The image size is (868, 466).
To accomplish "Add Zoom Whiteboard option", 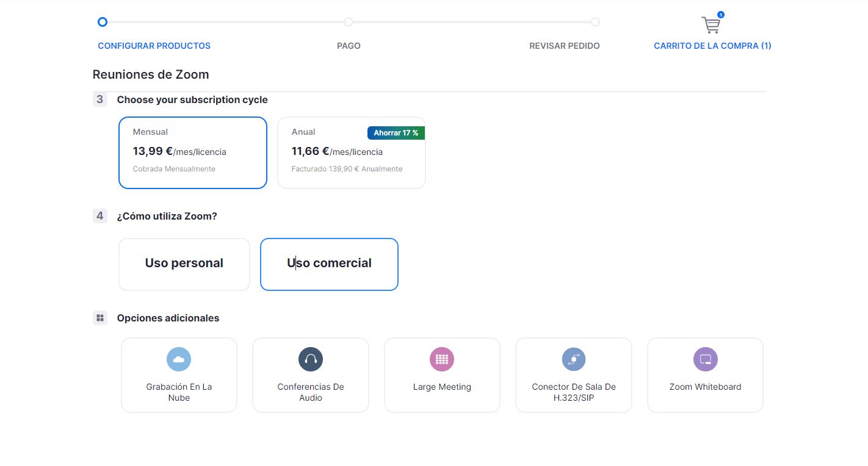I will click(x=706, y=375).
